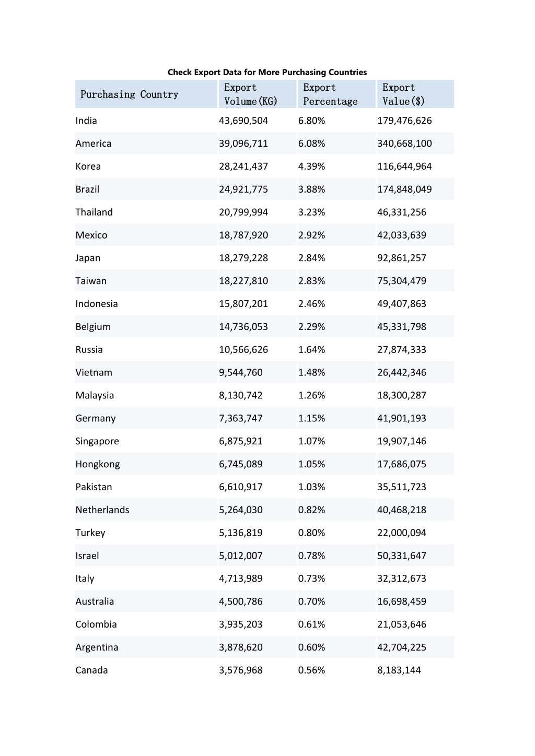Click the table title about export data
The width and height of the screenshot is (535, 756).
[267, 72]
